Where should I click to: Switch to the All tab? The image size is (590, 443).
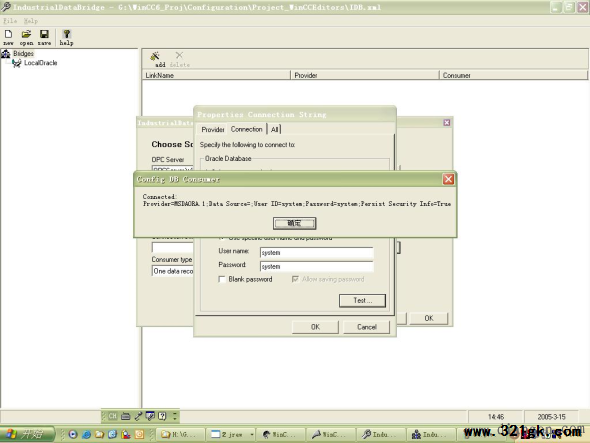tap(275, 129)
